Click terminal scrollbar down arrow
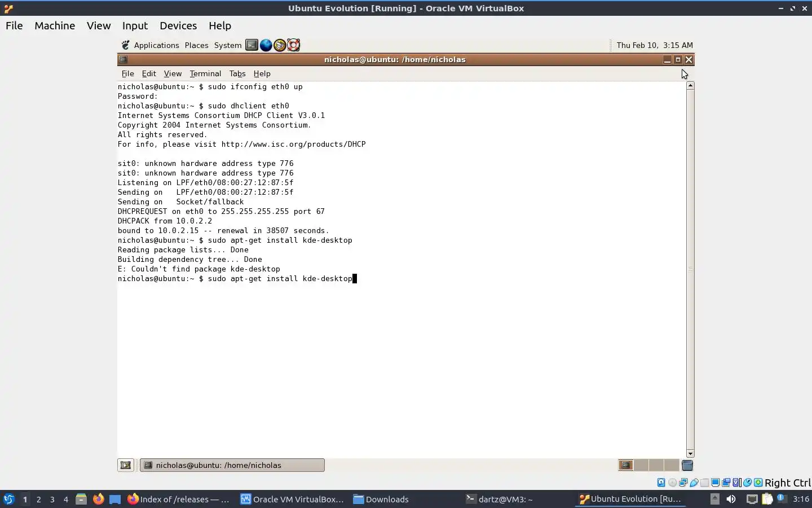The image size is (812, 508). coord(690,454)
